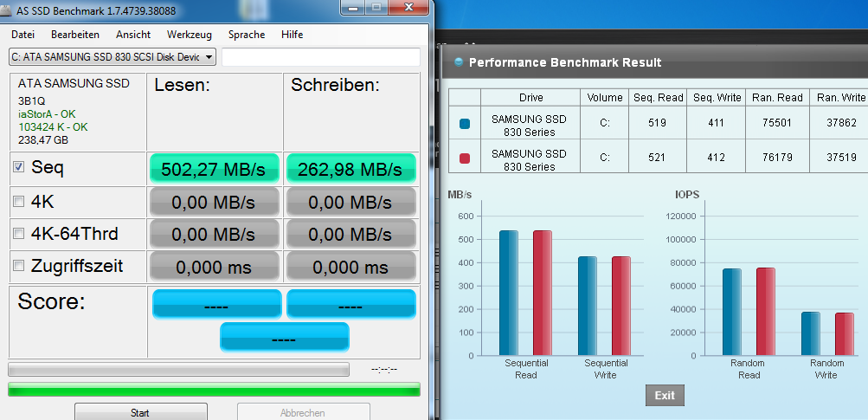Click the iaStorA - OK driver status text
The image size is (868, 420).
47,114
